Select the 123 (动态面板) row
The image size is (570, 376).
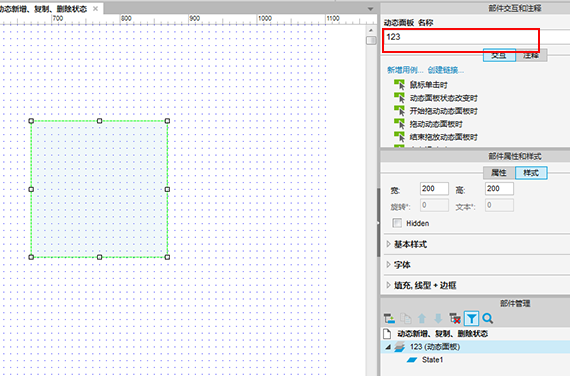pyautogui.click(x=475, y=347)
